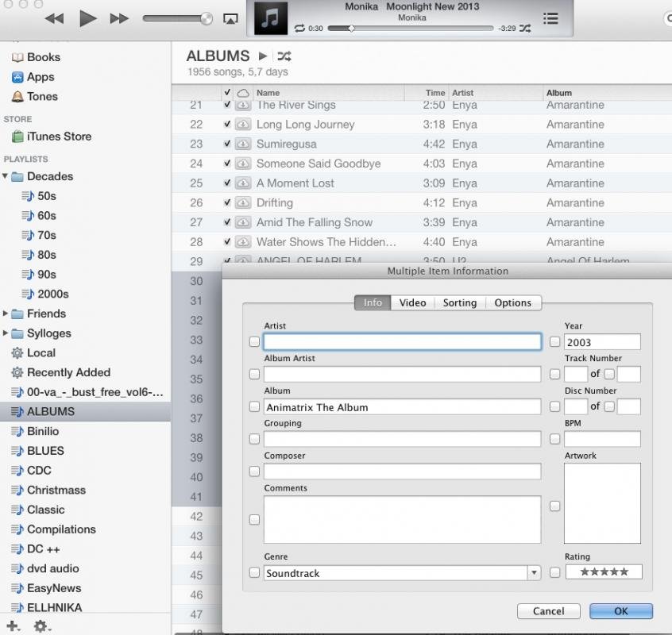Image resolution: width=672 pixels, height=635 pixels.
Task: Click the Play button in the toolbar
Action: (87, 18)
